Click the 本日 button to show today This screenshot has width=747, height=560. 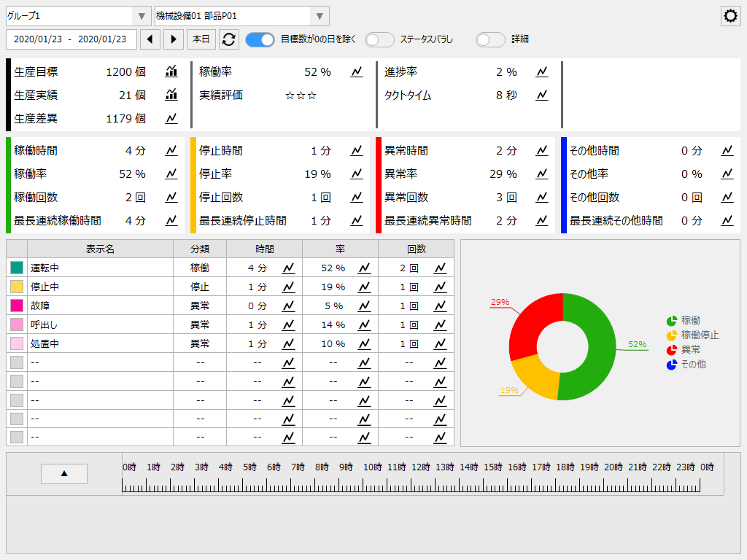[201, 39]
